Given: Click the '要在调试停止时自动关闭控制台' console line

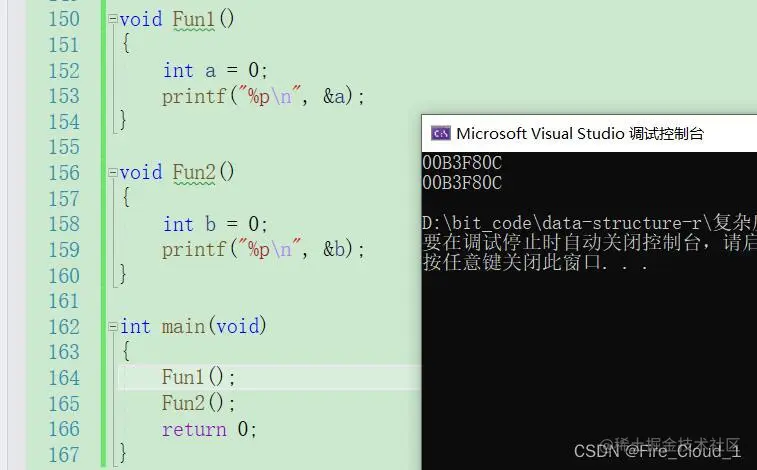Looking at the screenshot, I should (589, 242).
